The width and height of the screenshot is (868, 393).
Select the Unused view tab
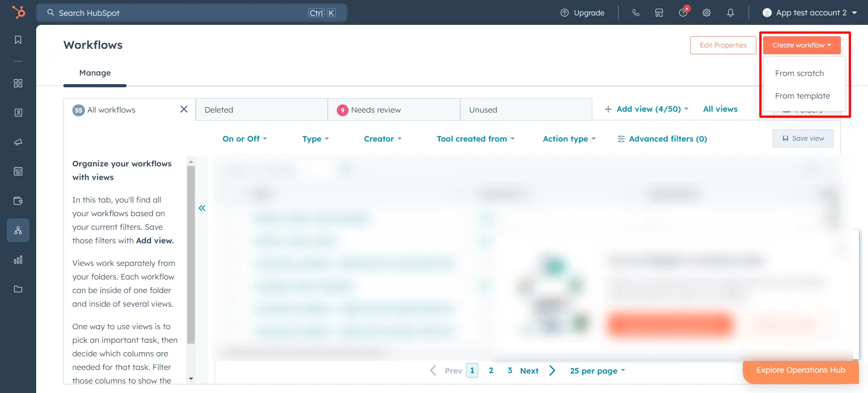pos(526,109)
